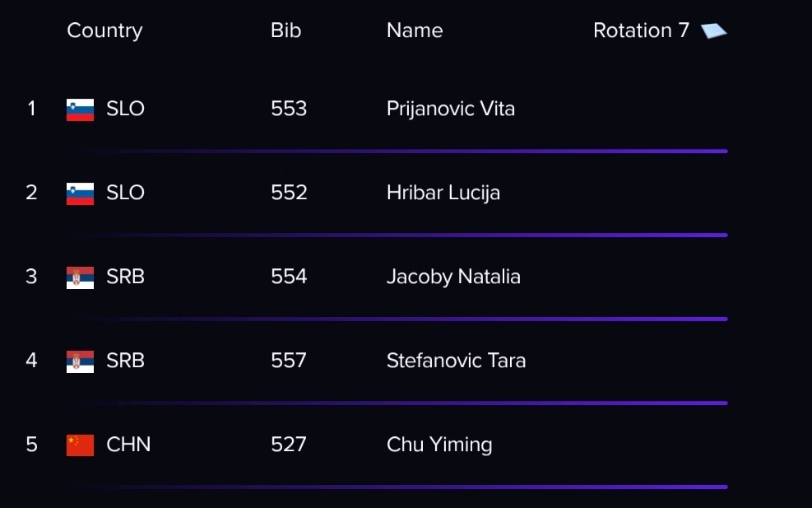Screen dimensions: 812x508
Task: Select bib number 553
Action: point(289,109)
